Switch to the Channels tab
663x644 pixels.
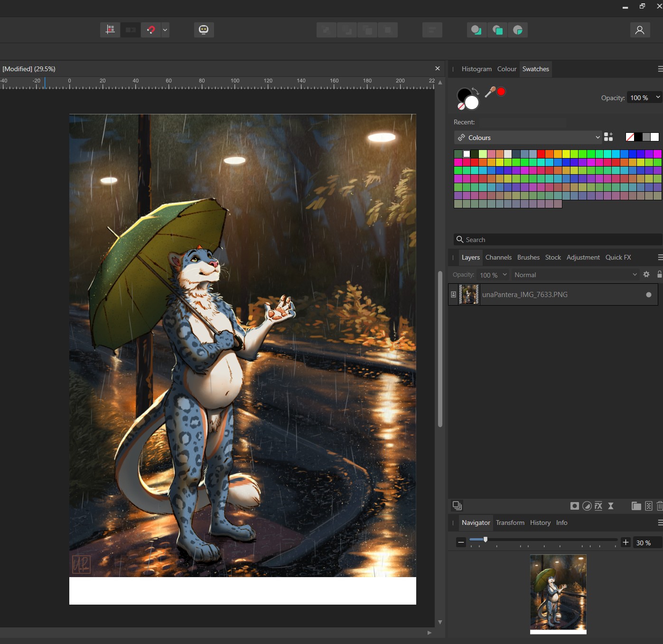point(498,257)
